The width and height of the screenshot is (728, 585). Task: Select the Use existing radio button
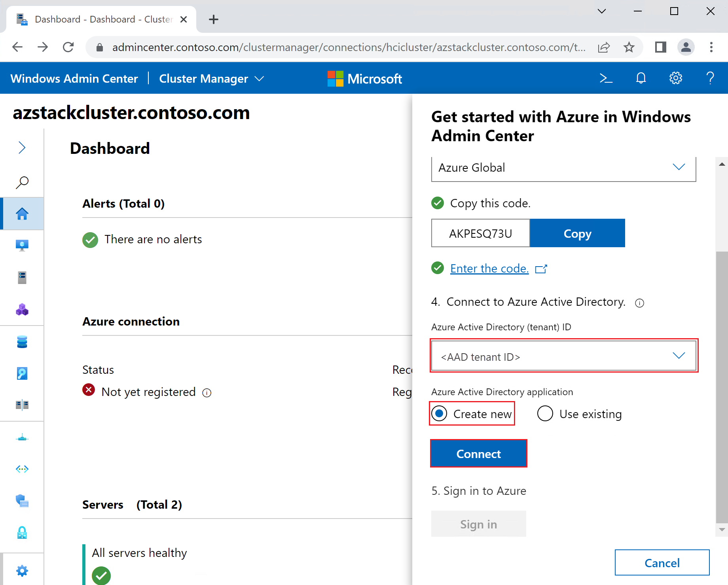(x=545, y=414)
